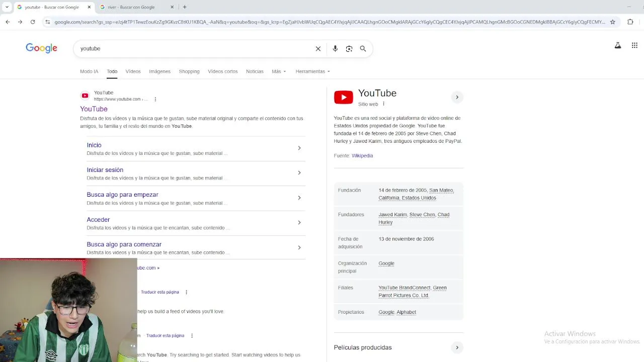Open the 'Iniciar sesión' sitelink

click(105, 170)
